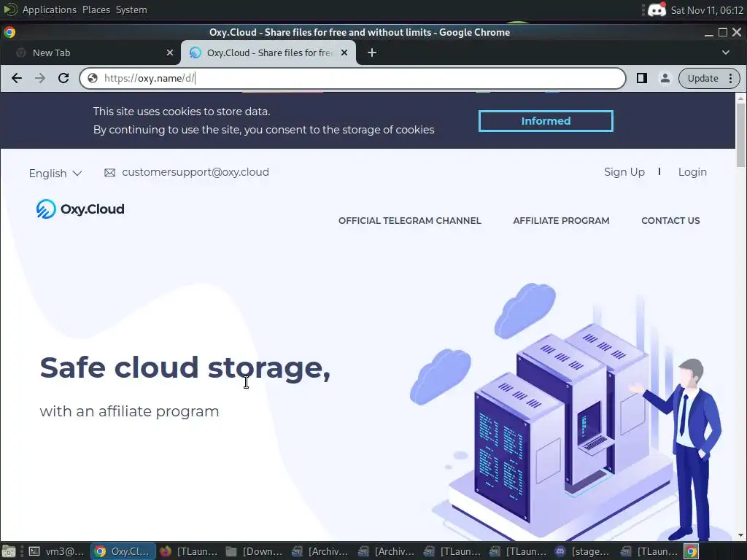Open the System menu
Screen dimensions: 747x560
tap(131, 9)
